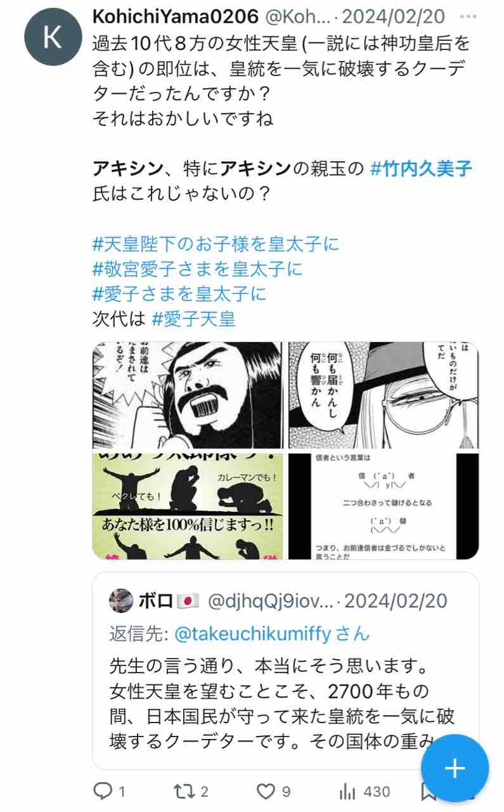The image size is (504, 812).
Task: View the shouting bearded man manga image
Action: (x=189, y=395)
